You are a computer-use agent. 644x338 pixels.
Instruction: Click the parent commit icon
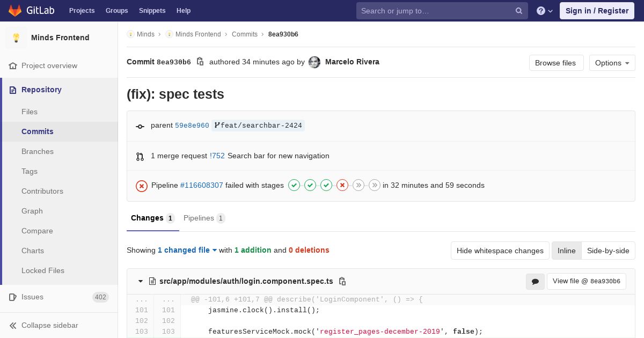pyautogui.click(x=140, y=126)
